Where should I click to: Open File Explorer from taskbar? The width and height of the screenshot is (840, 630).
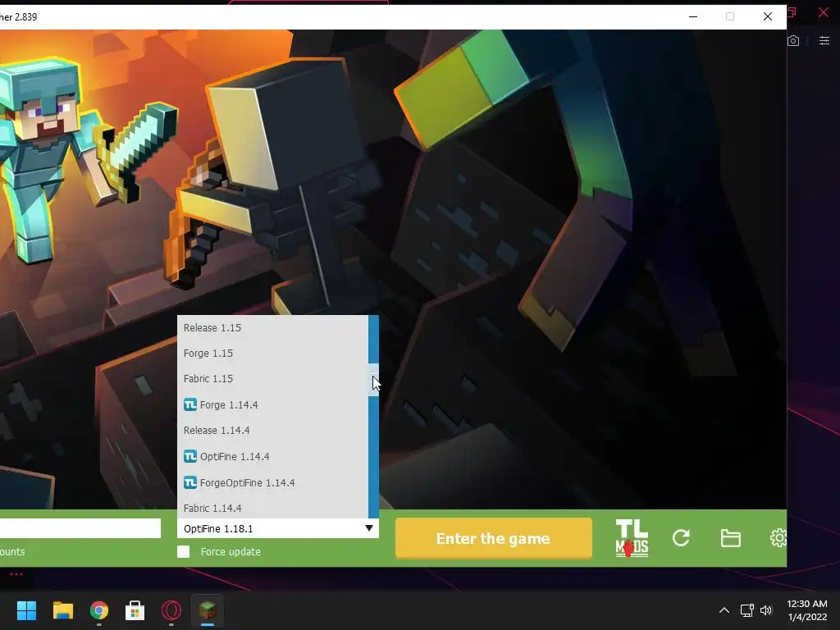(62, 610)
